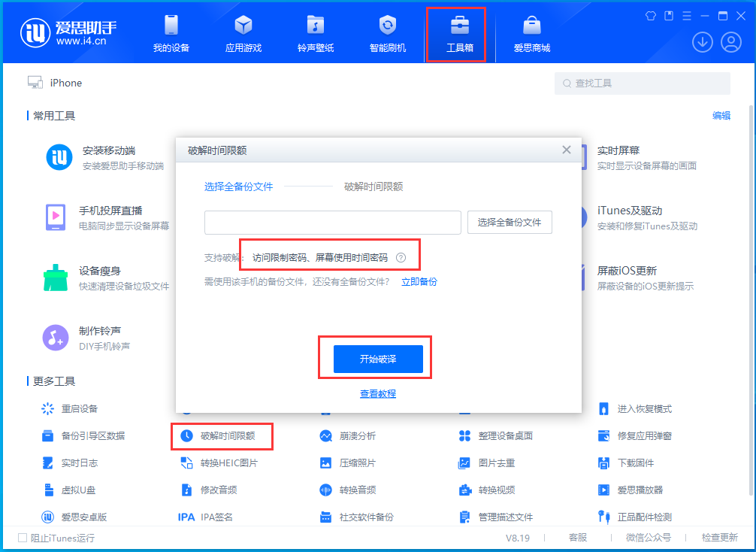Screen dimensions: 756x552
Task: Click the help question mark beside password types
Action: [402, 255]
